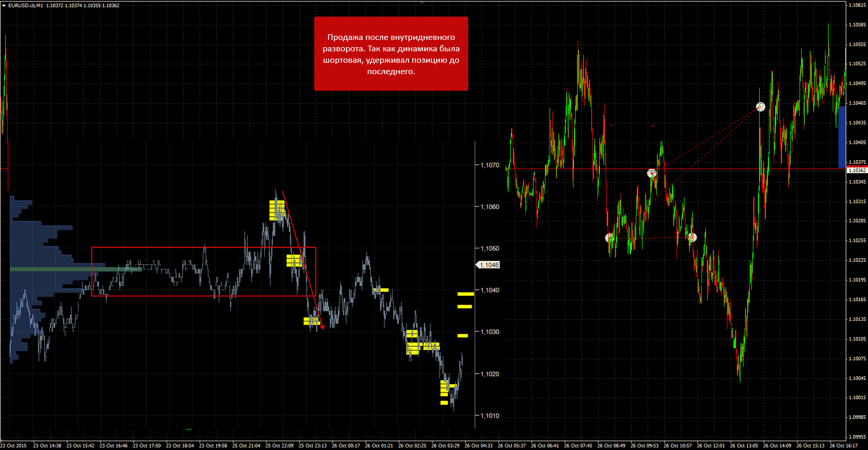This screenshot has height=450, width=868.
Task: Click the 23 Oct 18:54 time axis label
Action: pos(180,445)
